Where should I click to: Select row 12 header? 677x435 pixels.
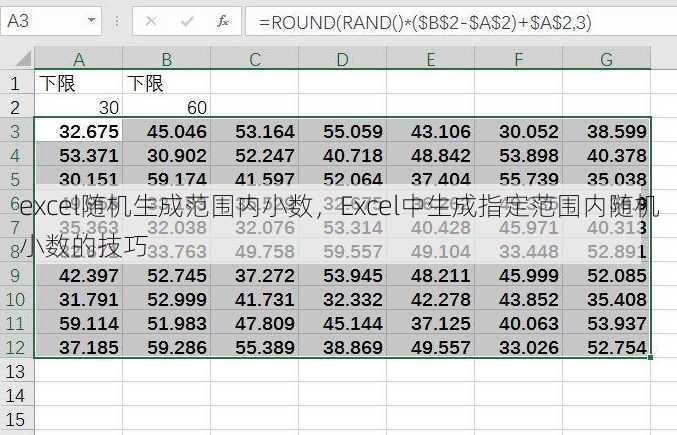pyautogui.click(x=16, y=347)
